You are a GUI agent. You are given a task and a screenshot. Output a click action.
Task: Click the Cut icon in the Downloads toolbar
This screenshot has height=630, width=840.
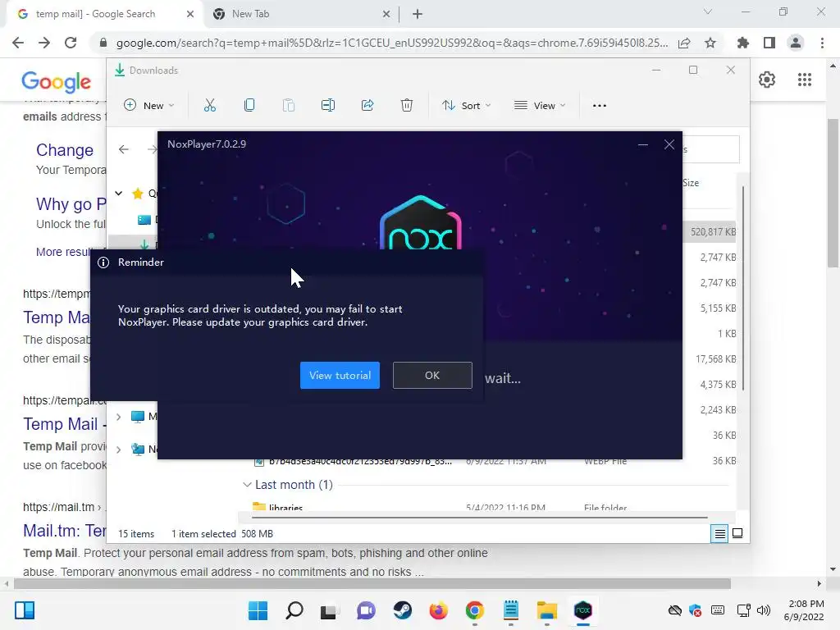coord(209,105)
